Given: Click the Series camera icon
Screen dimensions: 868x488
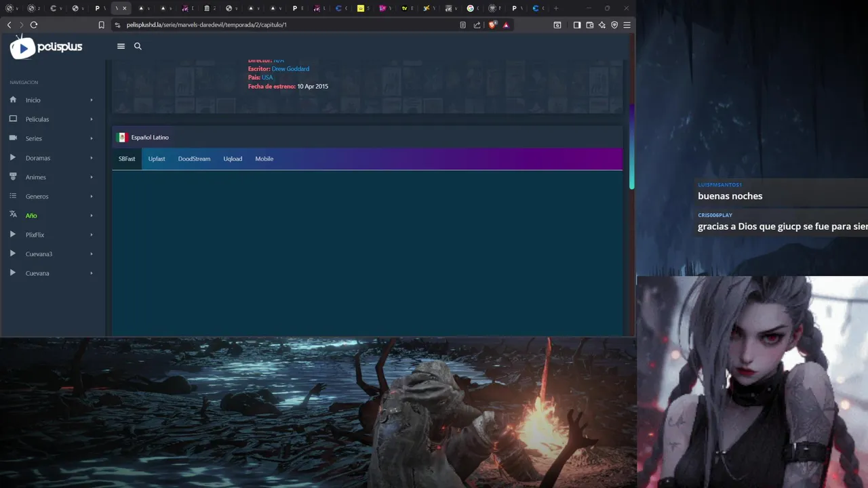Looking at the screenshot, I should 13,138.
